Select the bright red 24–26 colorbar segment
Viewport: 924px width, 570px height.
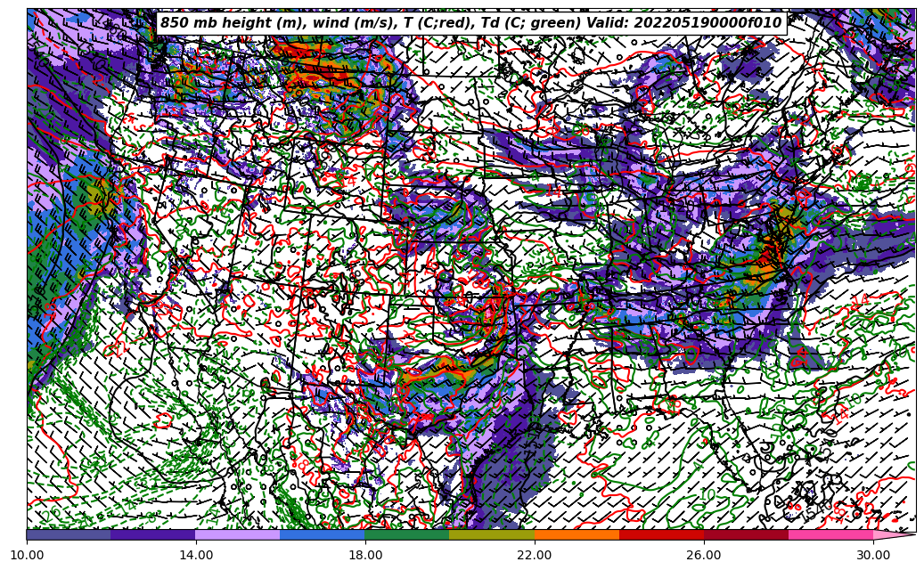point(661,534)
